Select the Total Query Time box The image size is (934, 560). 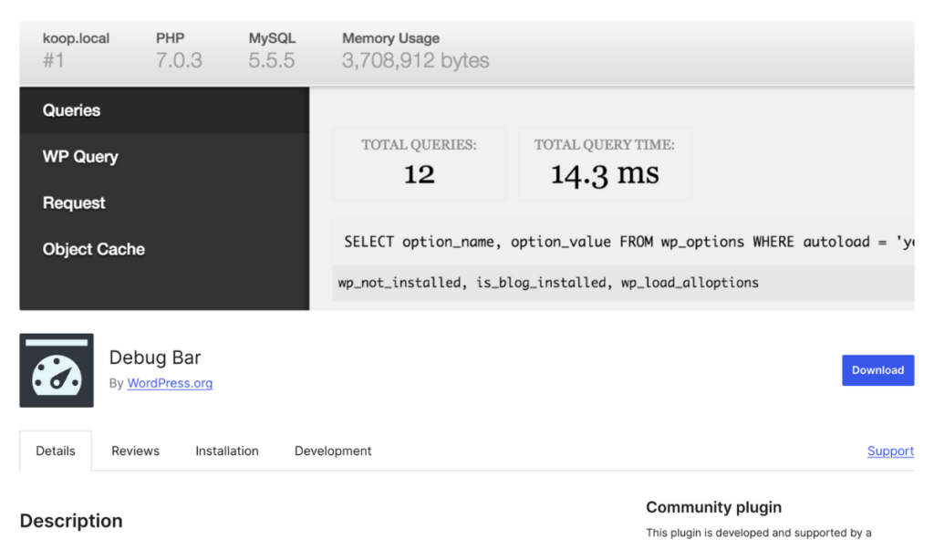point(605,162)
